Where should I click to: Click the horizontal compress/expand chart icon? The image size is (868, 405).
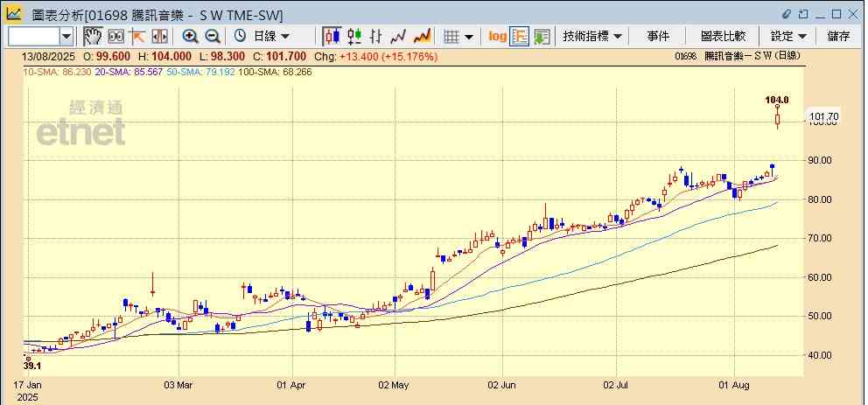tap(159, 37)
